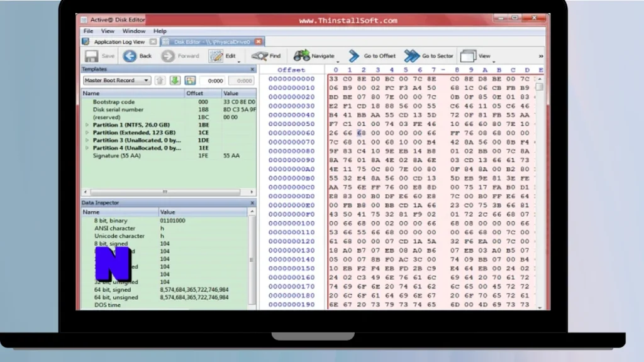Click the Go to Sector double-arrow icon
Viewport: 644px width, 362px height.
[x=411, y=56]
